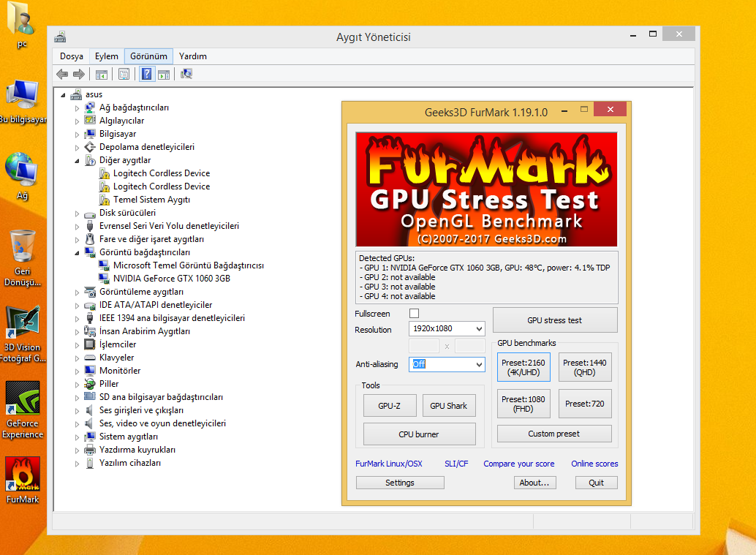Click the action pane toolbar icon beside Help
Screen dimensions: 756x555
pos(164,75)
